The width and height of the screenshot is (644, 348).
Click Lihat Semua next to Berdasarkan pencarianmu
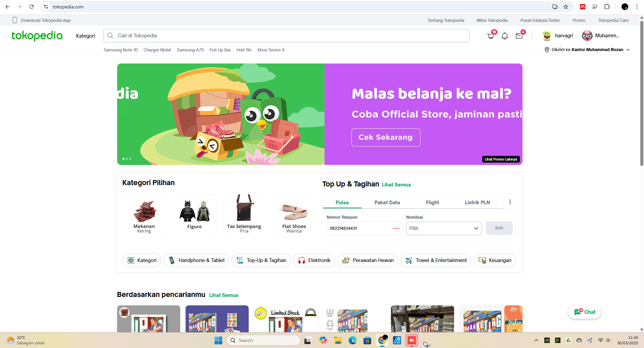(x=224, y=295)
